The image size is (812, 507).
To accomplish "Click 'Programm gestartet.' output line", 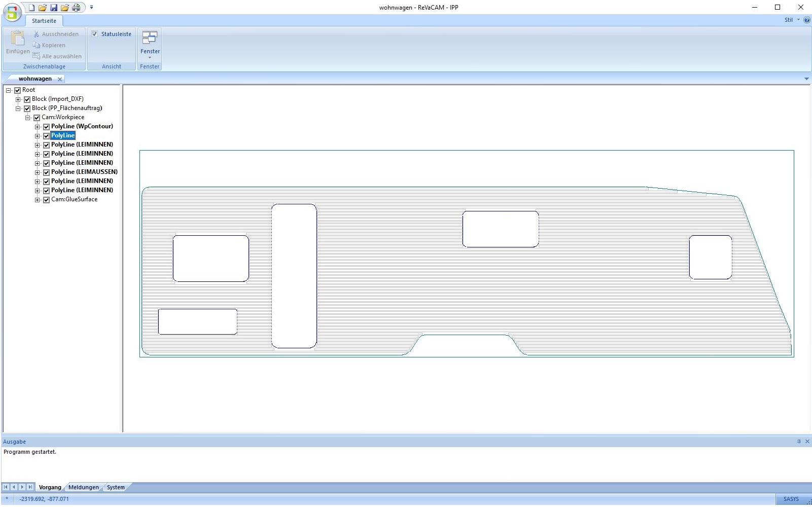I will pyautogui.click(x=30, y=452).
